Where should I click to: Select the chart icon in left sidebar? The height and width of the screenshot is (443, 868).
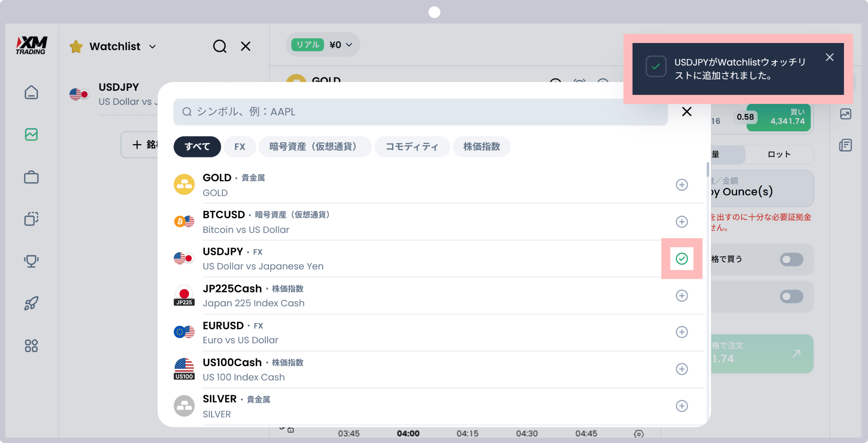click(31, 134)
